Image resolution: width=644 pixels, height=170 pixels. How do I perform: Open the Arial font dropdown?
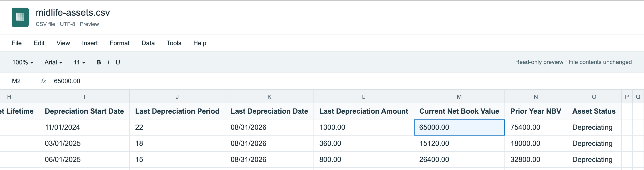53,62
